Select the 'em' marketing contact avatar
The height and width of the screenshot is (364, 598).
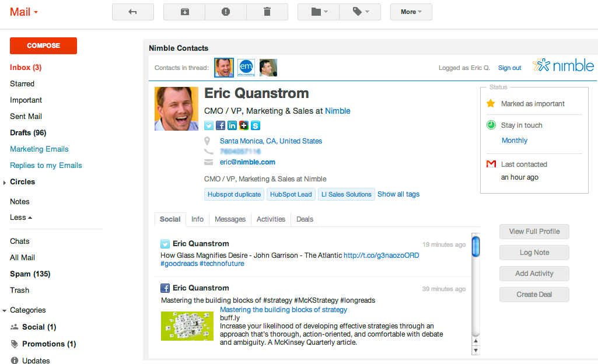pyautogui.click(x=246, y=68)
